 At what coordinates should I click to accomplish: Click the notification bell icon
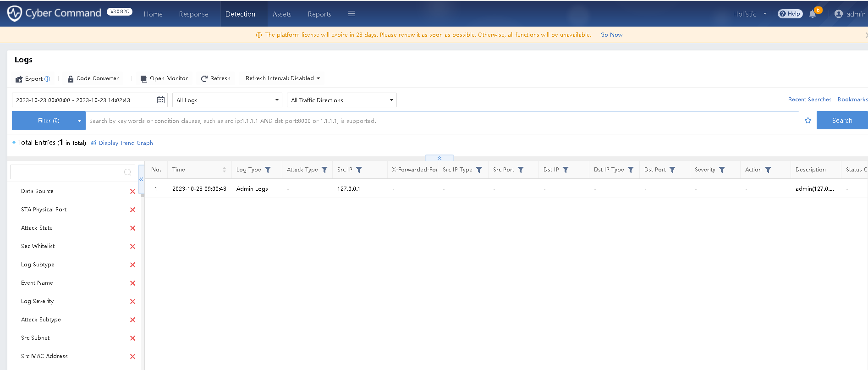coord(813,14)
